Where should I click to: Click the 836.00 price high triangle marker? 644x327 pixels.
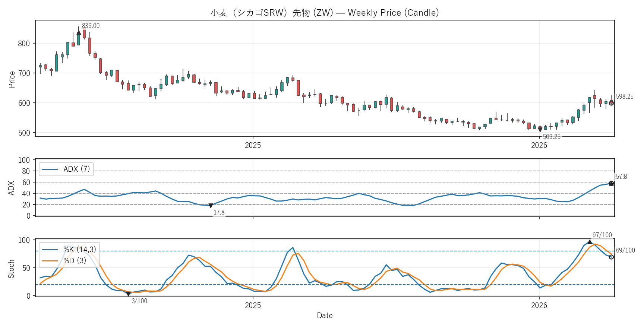click(79, 33)
